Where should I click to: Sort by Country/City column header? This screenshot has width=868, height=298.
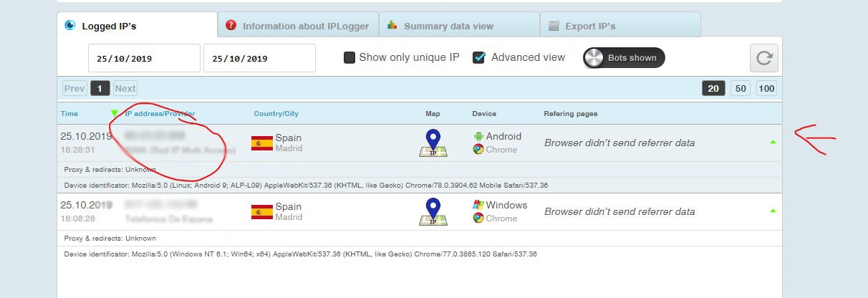point(276,114)
